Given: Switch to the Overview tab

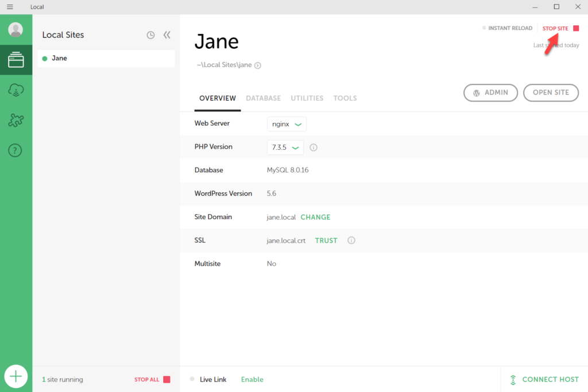Looking at the screenshot, I should click(218, 98).
